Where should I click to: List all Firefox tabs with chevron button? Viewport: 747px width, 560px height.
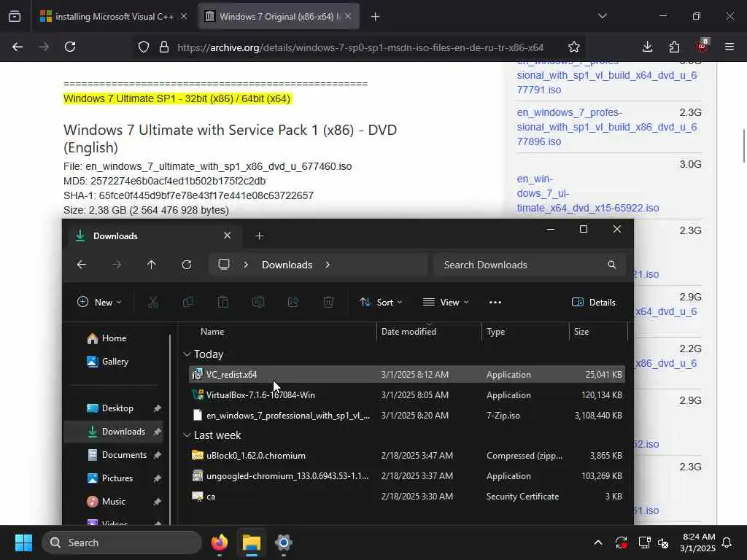[x=603, y=16]
